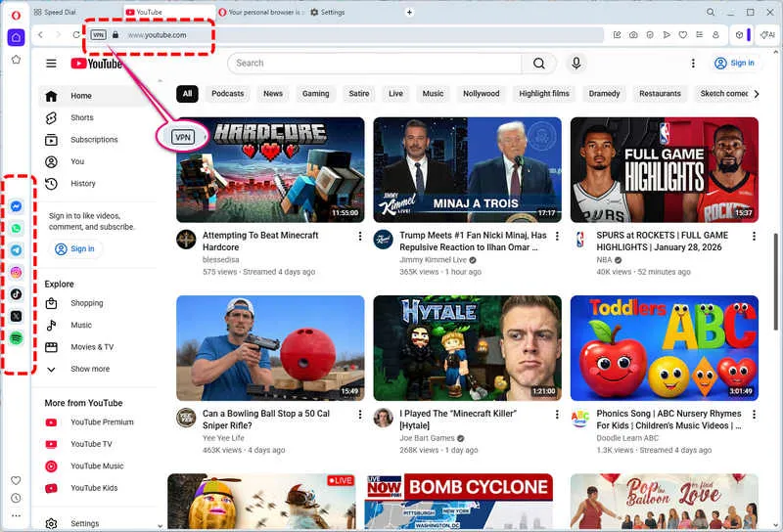
Task: Open Messenger in the Opera sidebar
Action: click(x=16, y=206)
